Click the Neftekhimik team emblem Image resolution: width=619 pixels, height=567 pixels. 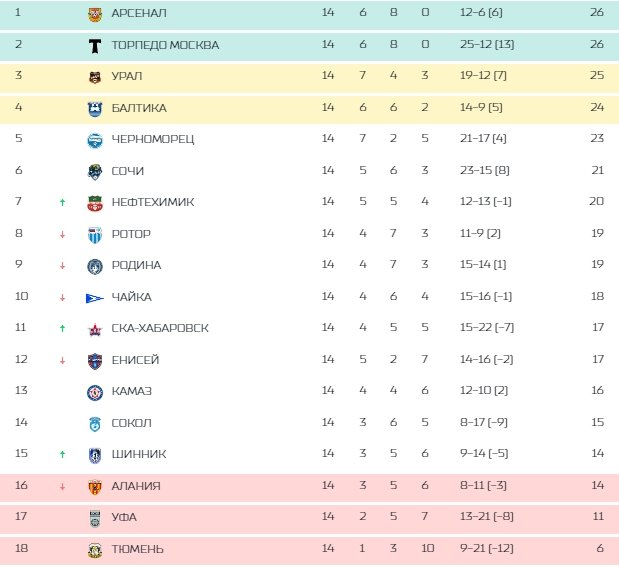pos(95,203)
